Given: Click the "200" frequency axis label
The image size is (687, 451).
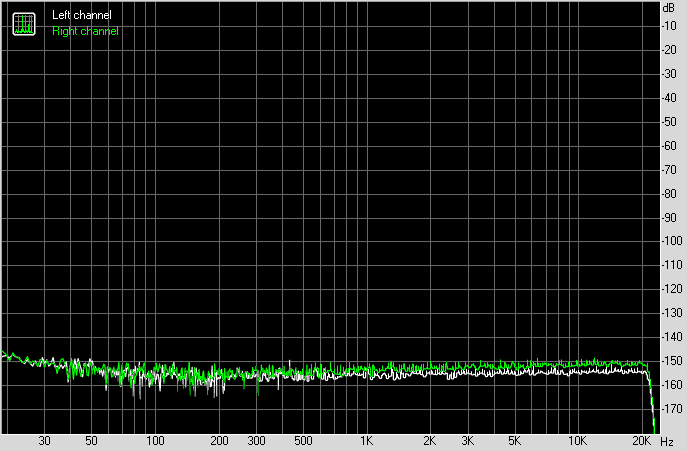Looking at the screenshot, I should coord(219,441).
